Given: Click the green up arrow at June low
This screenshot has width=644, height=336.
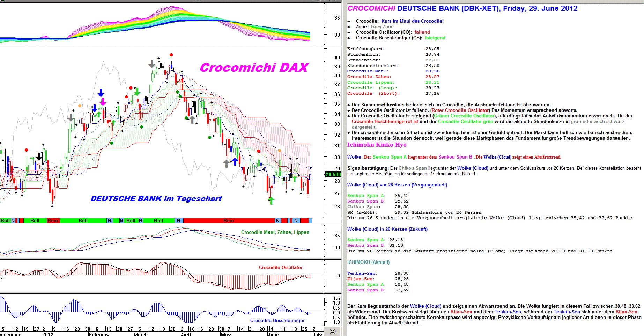Looking at the screenshot, I should pyautogui.click(x=271, y=200).
